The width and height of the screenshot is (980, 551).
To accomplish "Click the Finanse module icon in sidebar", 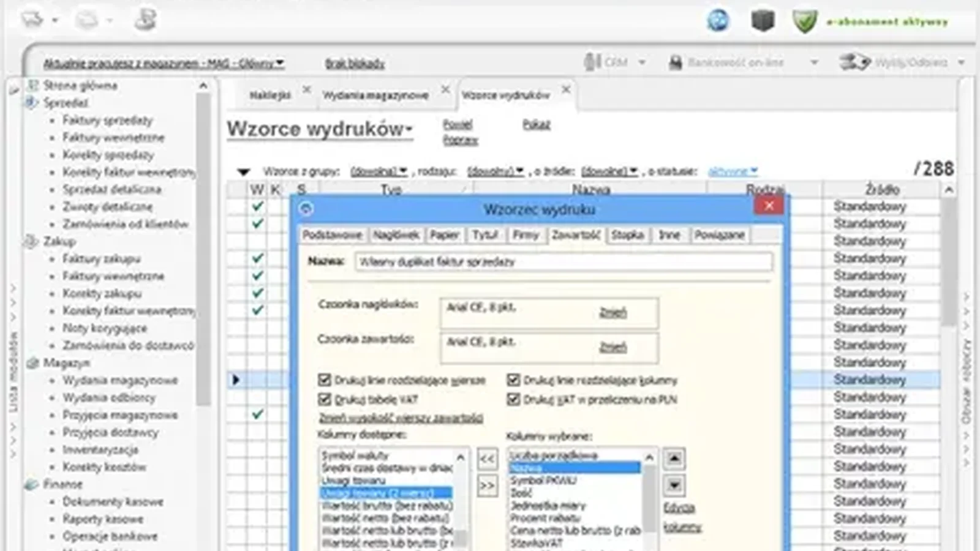I will [32, 484].
